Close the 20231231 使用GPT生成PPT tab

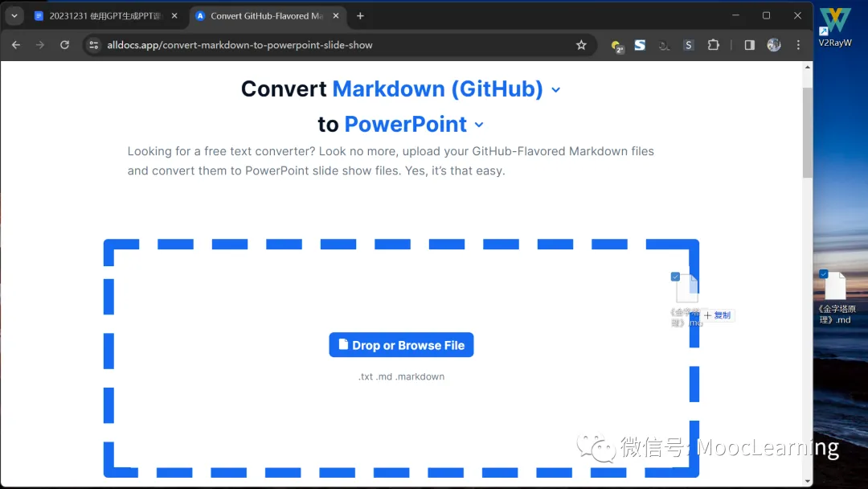coord(174,16)
